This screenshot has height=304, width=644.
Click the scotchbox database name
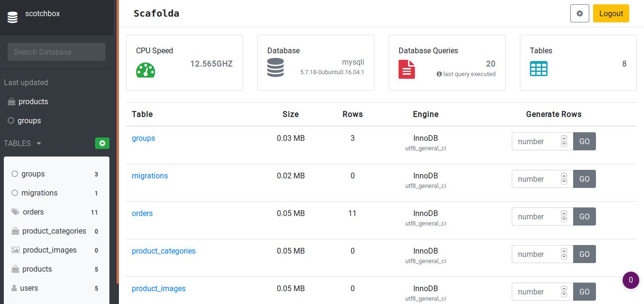(x=42, y=13)
